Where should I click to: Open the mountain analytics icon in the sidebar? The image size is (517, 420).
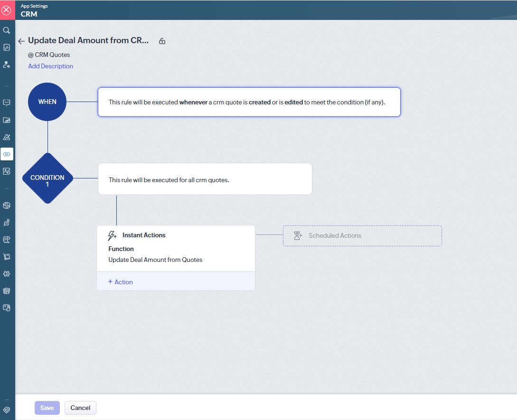pyautogui.click(x=7, y=137)
